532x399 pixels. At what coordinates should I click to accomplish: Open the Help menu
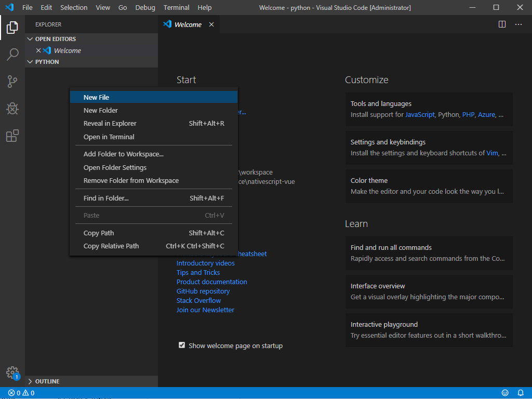click(x=205, y=7)
